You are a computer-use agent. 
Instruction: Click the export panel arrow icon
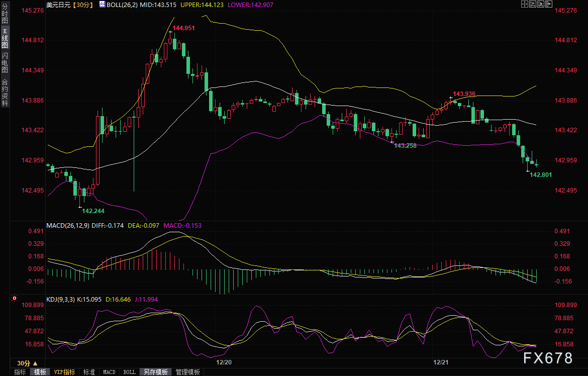(x=549, y=4)
